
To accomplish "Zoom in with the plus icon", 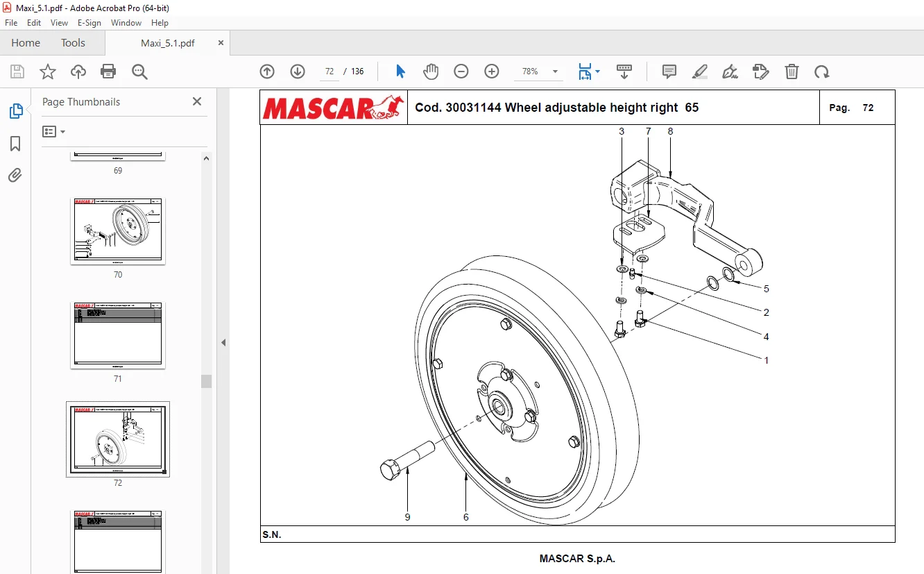I will tap(492, 71).
